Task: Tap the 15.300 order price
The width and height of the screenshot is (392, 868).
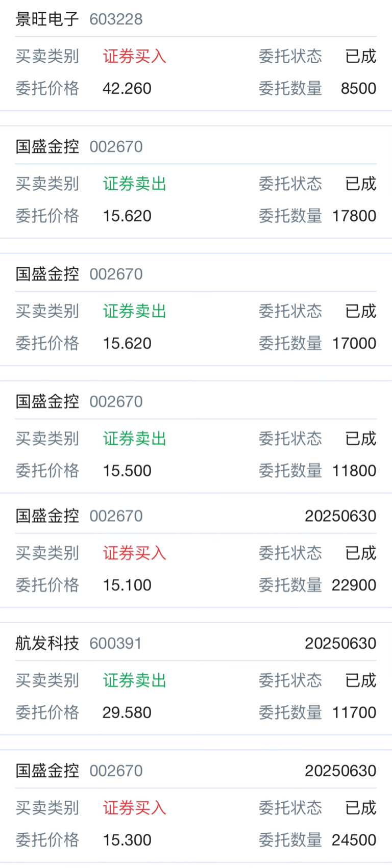Action: pyautogui.click(x=127, y=840)
